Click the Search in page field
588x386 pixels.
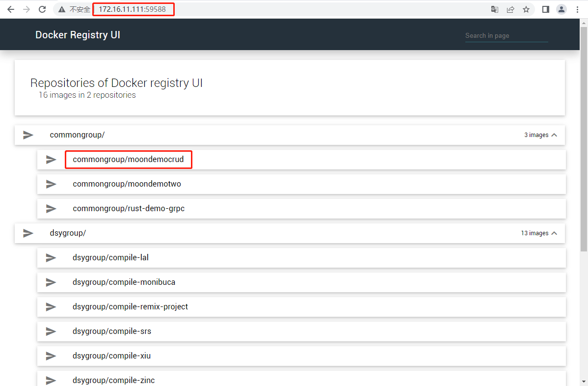click(x=506, y=35)
